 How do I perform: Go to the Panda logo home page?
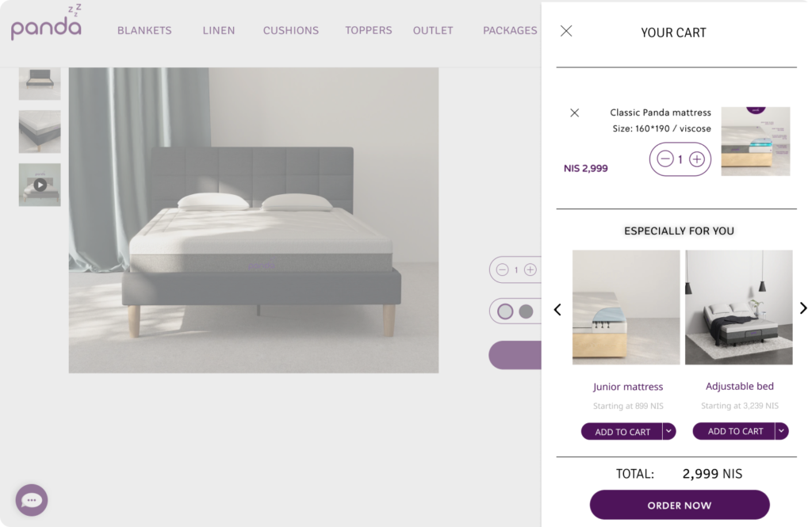pos(46,22)
